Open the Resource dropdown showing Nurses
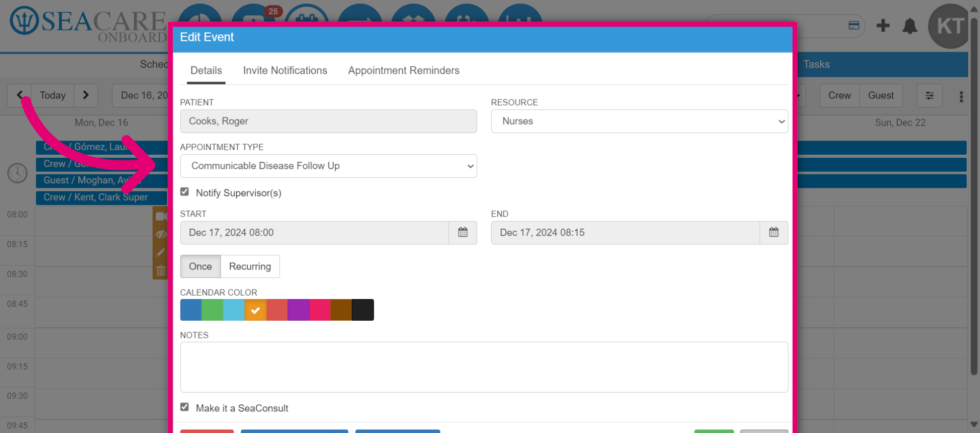This screenshot has width=980, height=433. pyautogui.click(x=640, y=122)
